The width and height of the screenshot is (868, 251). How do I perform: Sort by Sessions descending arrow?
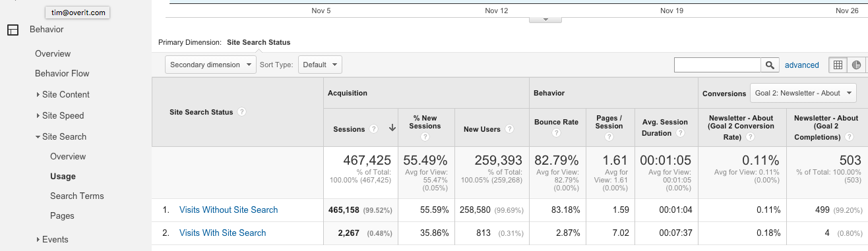(392, 128)
